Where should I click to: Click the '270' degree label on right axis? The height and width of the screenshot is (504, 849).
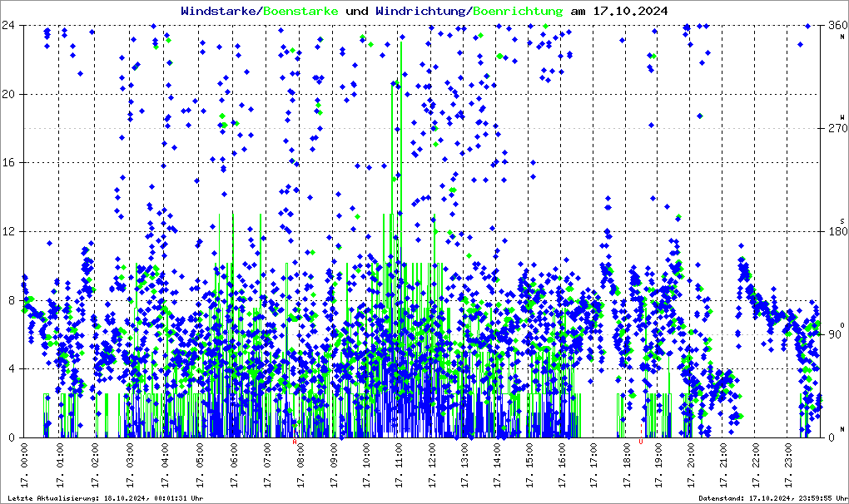[836, 128]
